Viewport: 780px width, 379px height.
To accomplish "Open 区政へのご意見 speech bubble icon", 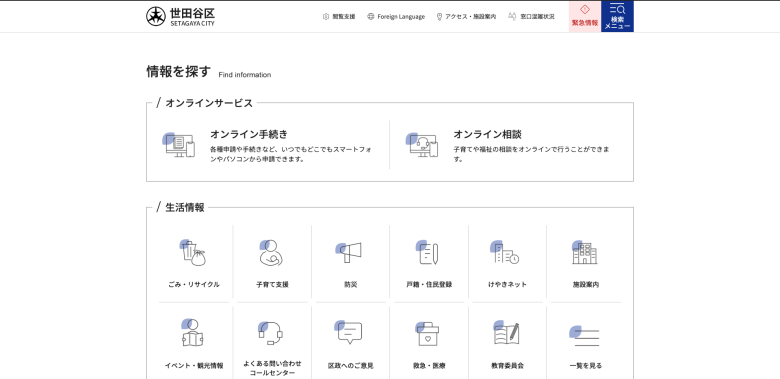I will point(349,333).
